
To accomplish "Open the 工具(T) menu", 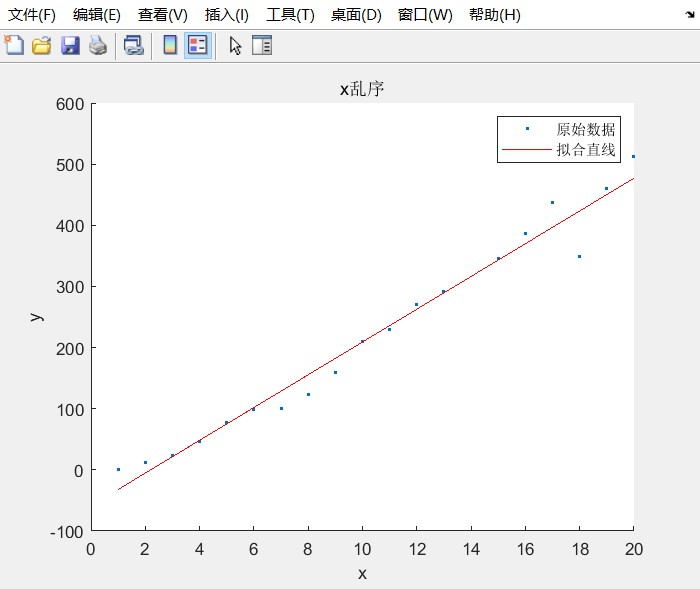I will (x=290, y=15).
